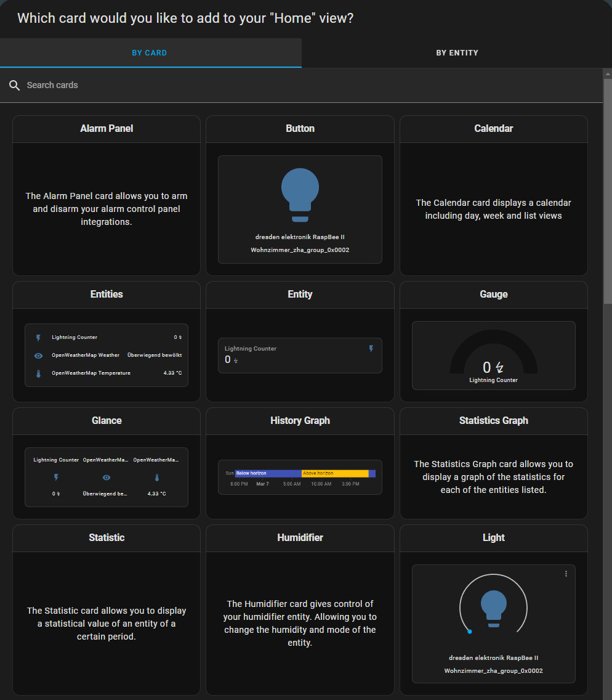Click the search magnifier icon

15,85
